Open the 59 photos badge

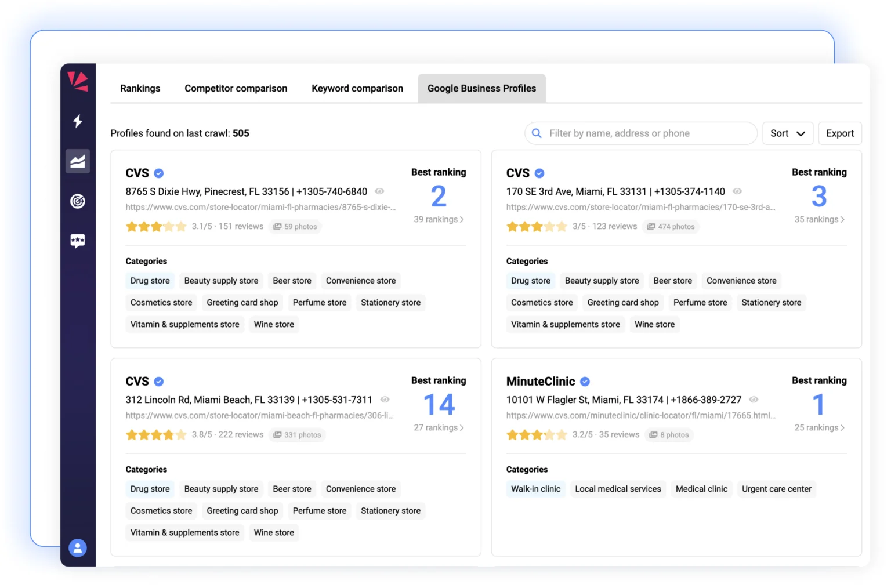295,227
